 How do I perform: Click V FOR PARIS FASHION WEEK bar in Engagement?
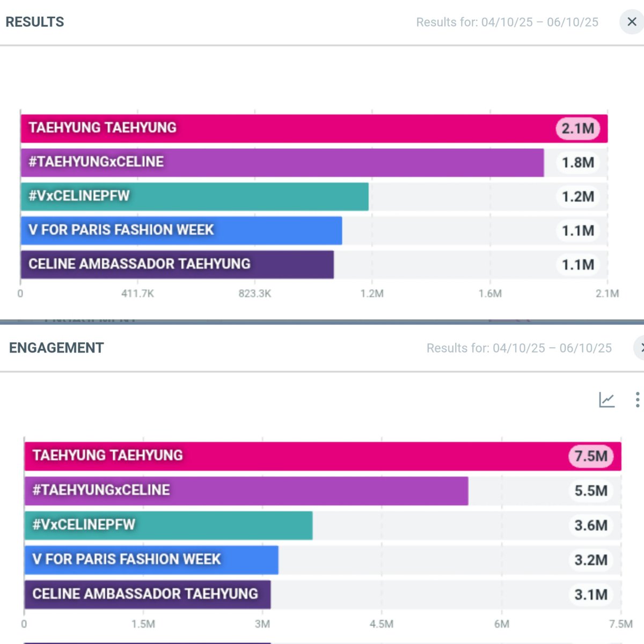[x=151, y=560]
